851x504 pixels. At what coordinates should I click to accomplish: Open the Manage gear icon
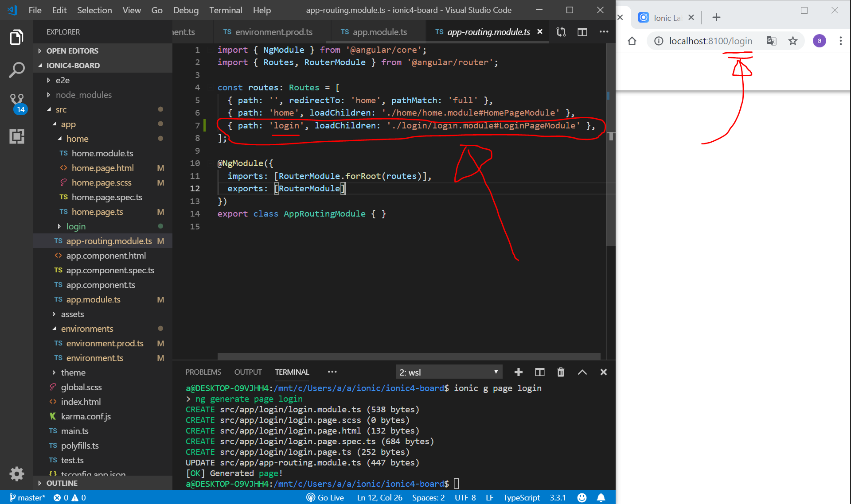point(17,474)
